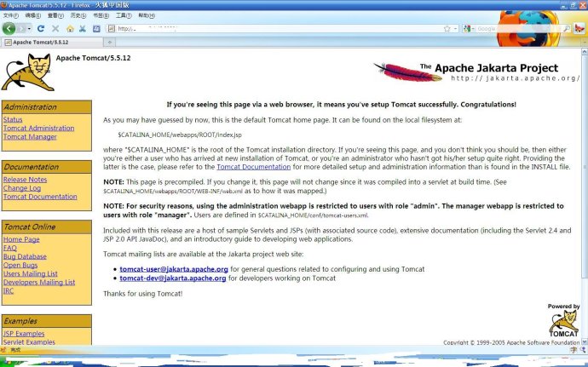
Task: Open a new tab with the plus button
Action: [109, 43]
